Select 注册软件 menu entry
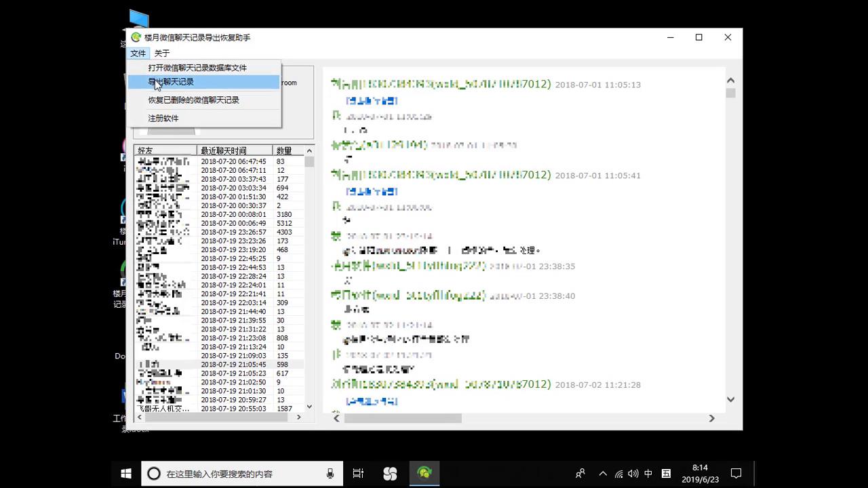This screenshot has width=868, height=488. point(203,119)
